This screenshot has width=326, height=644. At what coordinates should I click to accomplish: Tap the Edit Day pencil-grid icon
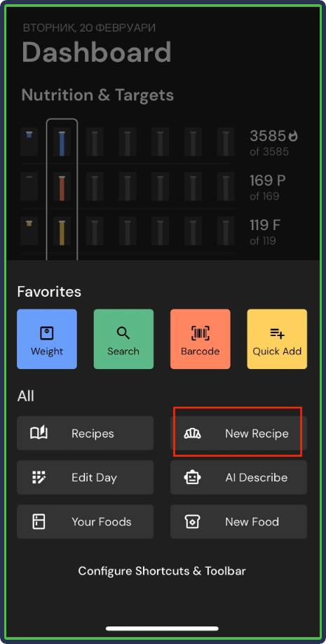pyautogui.click(x=39, y=477)
